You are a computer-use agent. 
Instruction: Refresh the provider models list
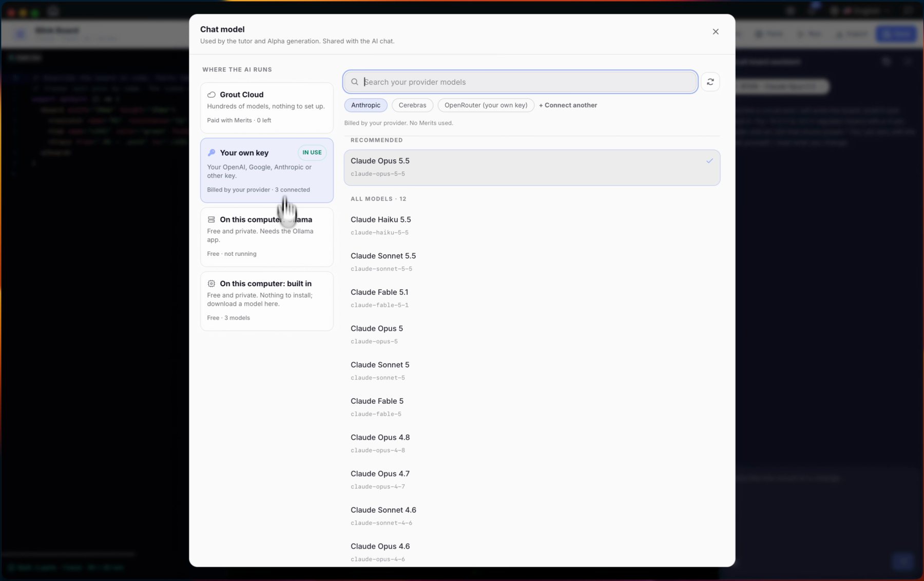tap(710, 82)
